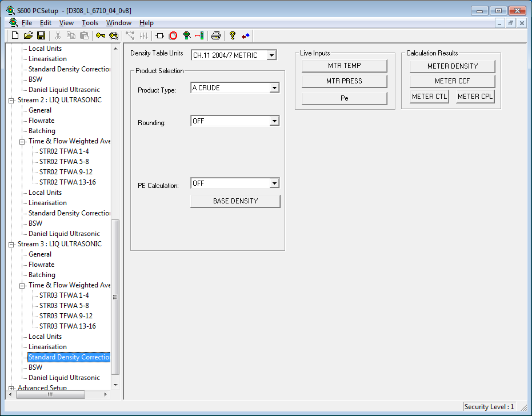
Task: Collapse Stream 3 Time & Flow Weighted node
Action: point(22,286)
